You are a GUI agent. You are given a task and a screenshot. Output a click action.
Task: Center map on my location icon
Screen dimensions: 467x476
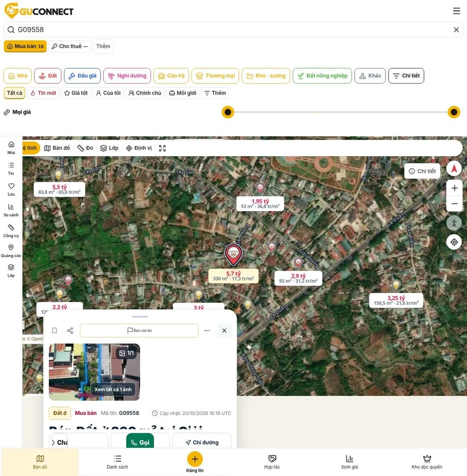coord(454,242)
